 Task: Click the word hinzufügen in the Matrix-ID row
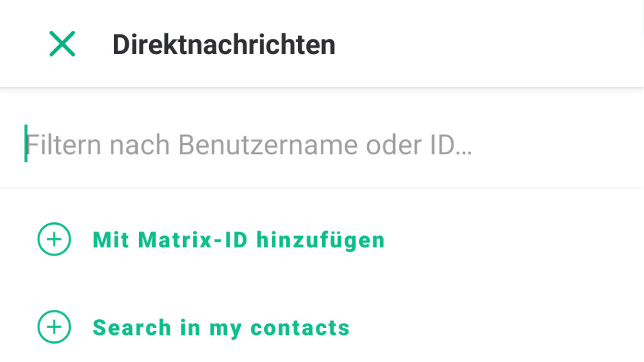(x=320, y=240)
